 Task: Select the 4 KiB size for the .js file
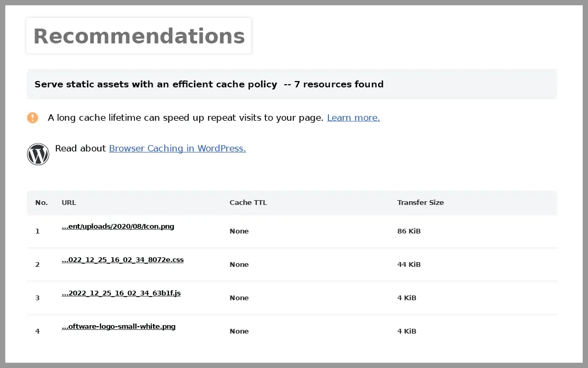coord(406,298)
